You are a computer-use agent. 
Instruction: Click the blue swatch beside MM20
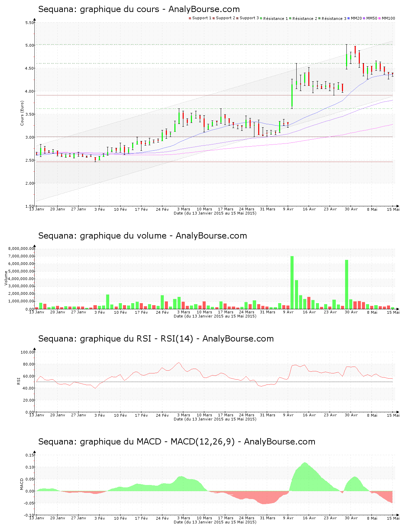click(349, 18)
